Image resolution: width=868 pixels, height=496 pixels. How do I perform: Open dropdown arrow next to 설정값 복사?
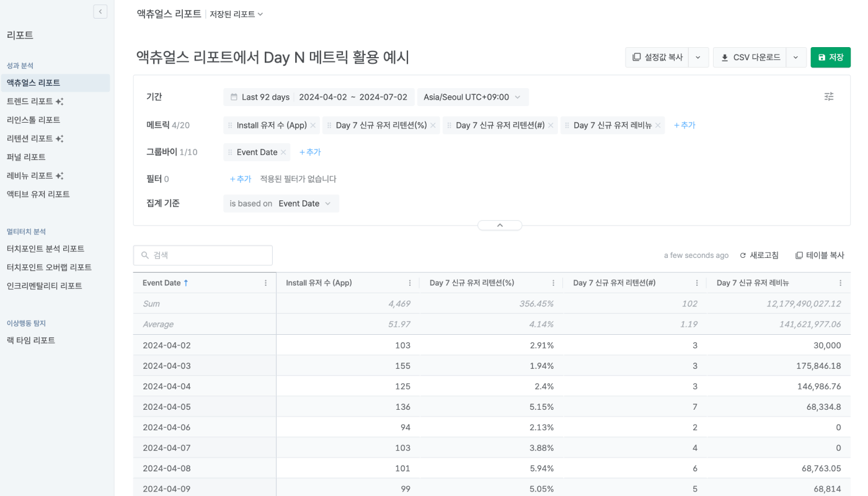698,57
